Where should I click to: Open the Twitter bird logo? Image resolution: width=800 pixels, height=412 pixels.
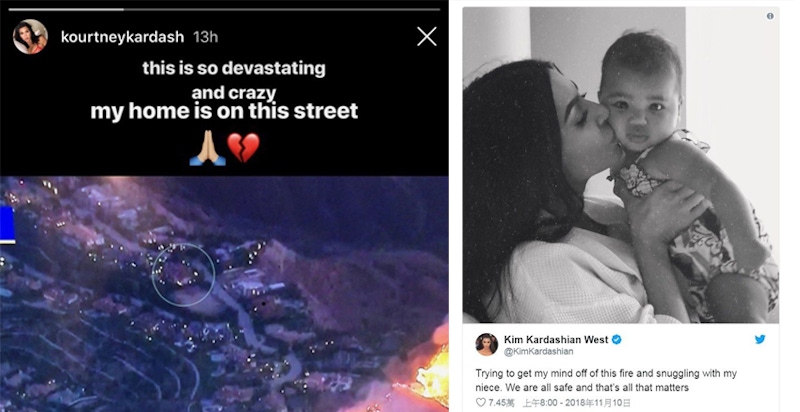pyautogui.click(x=760, y=340)
